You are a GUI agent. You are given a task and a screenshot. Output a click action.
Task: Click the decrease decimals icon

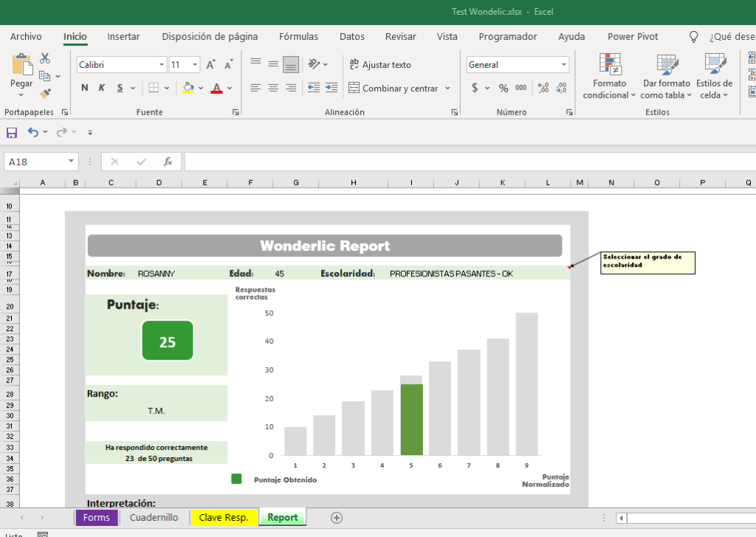561,88
